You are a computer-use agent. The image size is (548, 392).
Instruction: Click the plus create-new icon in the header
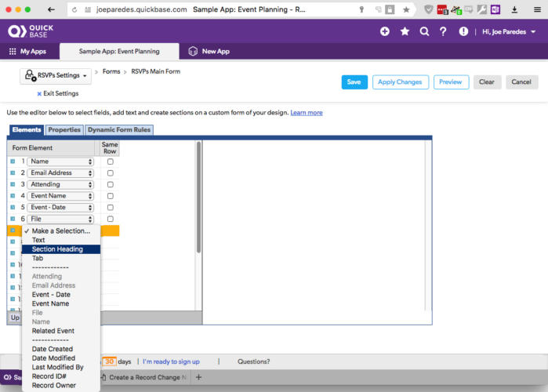pyautogui.click(x=385, y=31)
